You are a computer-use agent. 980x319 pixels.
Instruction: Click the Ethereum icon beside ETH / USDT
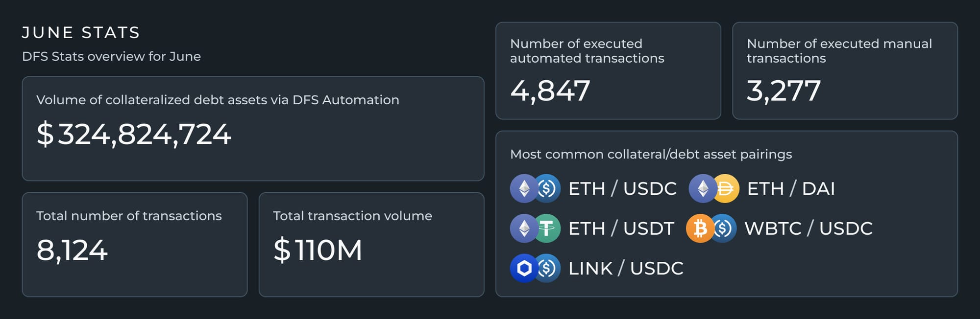pyautogui.click(x=524, y=228)
